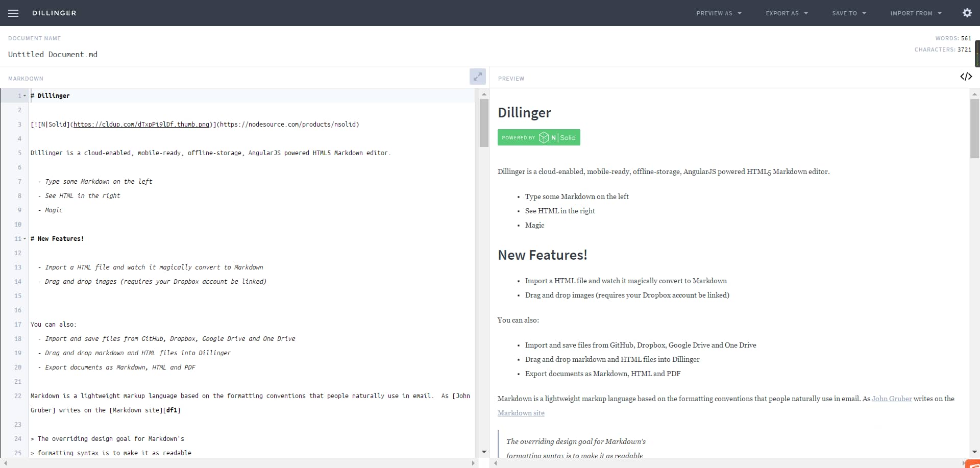
Task: Click the DILLINGER logo title
Action: (54, 13)
